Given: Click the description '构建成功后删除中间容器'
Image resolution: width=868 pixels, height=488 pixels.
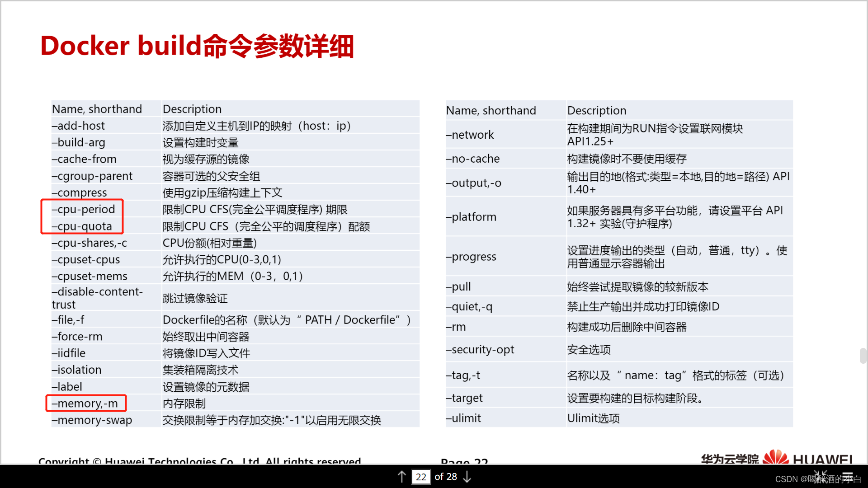Looking at the screenshot, I should coord(627,327).
